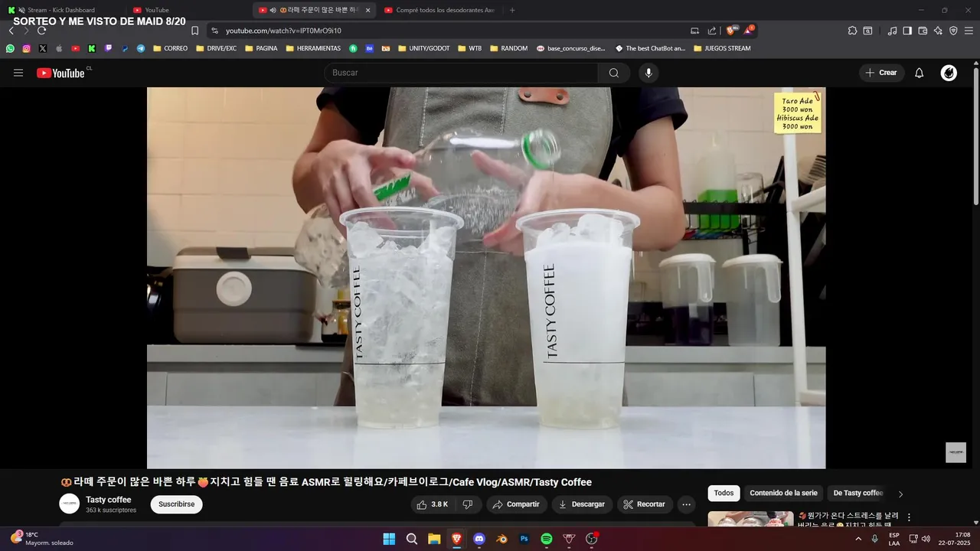Go back to previous page
The height and width of the screenshot is (551, 980).
tap(11, 31)
